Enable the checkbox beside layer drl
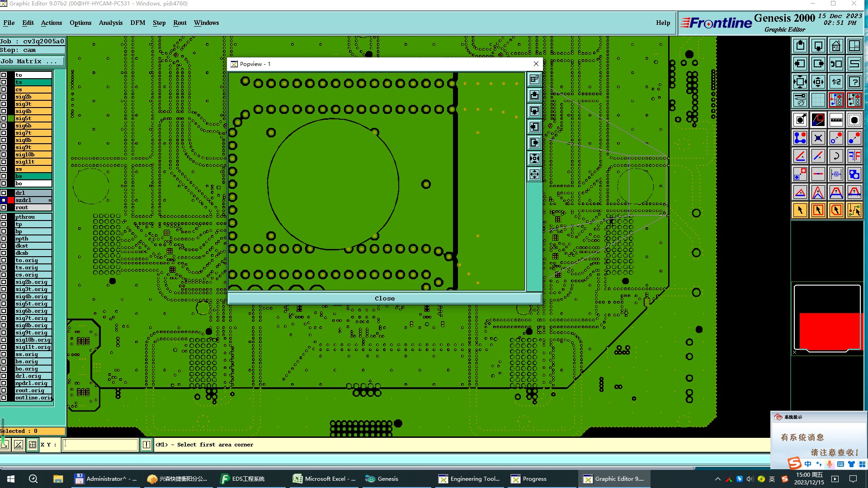This screenshot has width=868, height=488. coord(4,193)
